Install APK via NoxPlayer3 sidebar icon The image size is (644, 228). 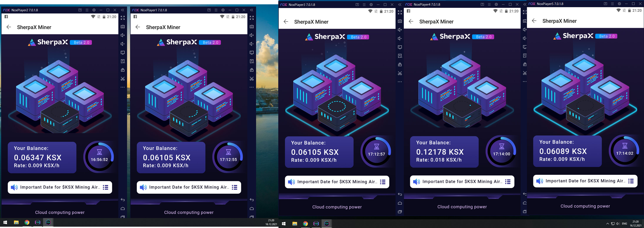[400, 56]
